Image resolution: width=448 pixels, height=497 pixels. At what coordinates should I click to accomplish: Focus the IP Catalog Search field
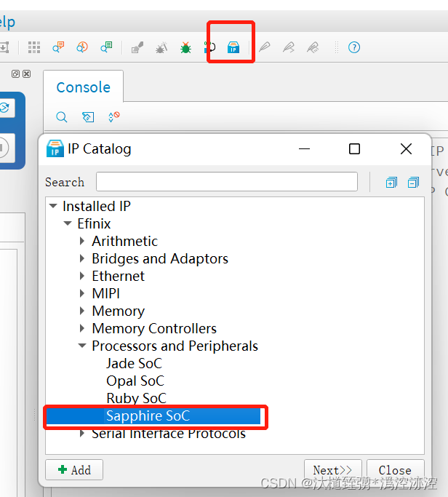[x=227, y=182]
